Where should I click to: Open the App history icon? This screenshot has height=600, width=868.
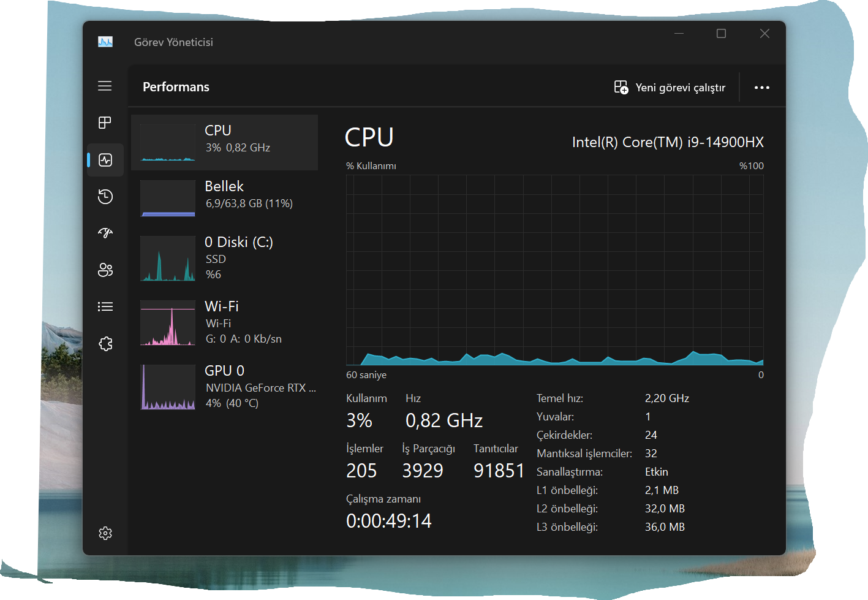coord(105,197)
